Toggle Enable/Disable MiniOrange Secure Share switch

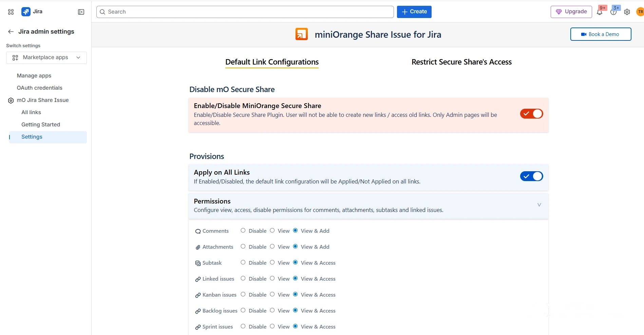point(531,114)
